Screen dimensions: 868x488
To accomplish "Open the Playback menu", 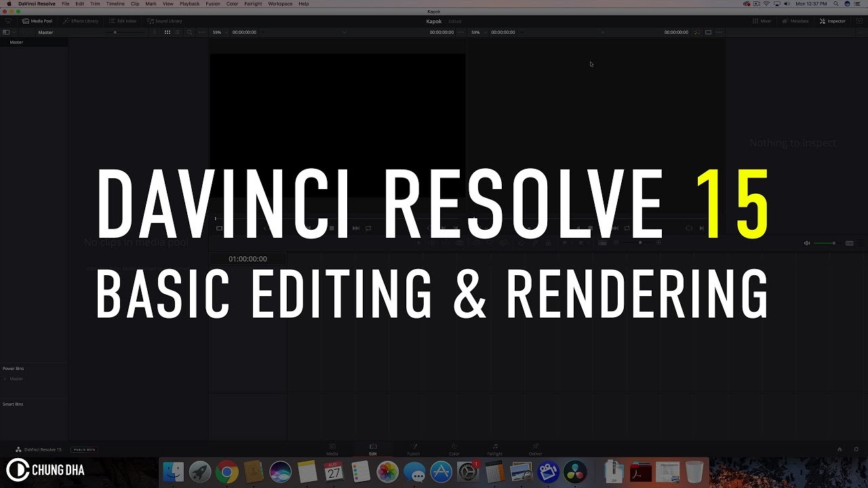I will [189, 4].
